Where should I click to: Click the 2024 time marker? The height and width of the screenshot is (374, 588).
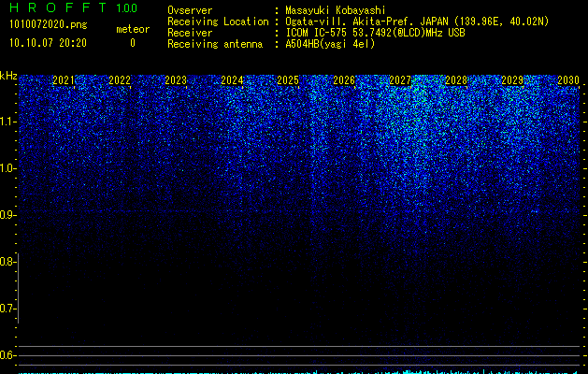[232, 80]
